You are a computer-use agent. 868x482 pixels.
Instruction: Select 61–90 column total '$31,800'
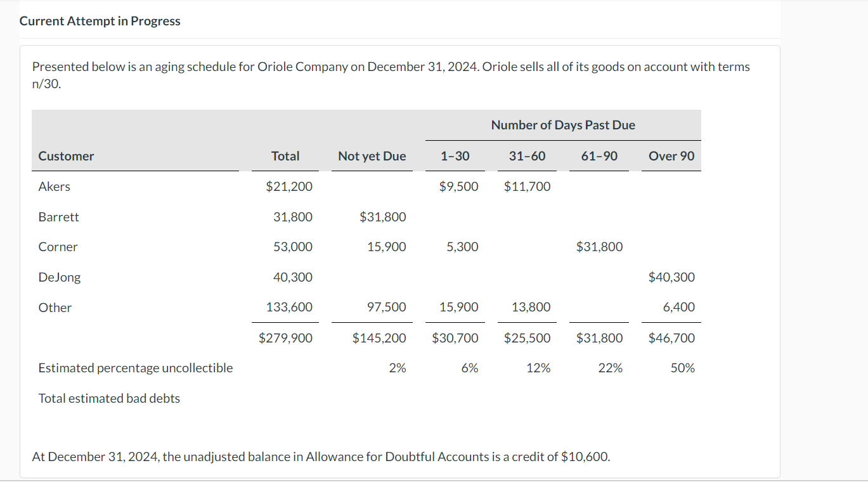(x=600, y=338)
